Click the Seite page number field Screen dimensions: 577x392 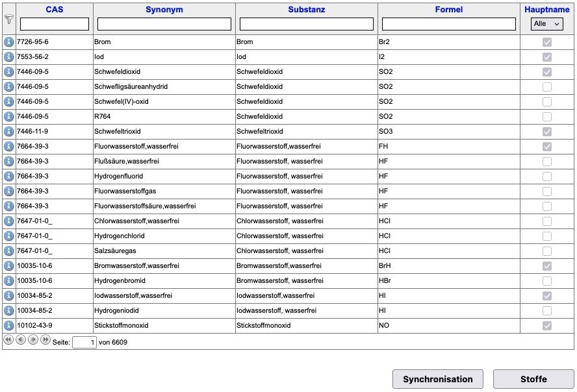[84, 343]
